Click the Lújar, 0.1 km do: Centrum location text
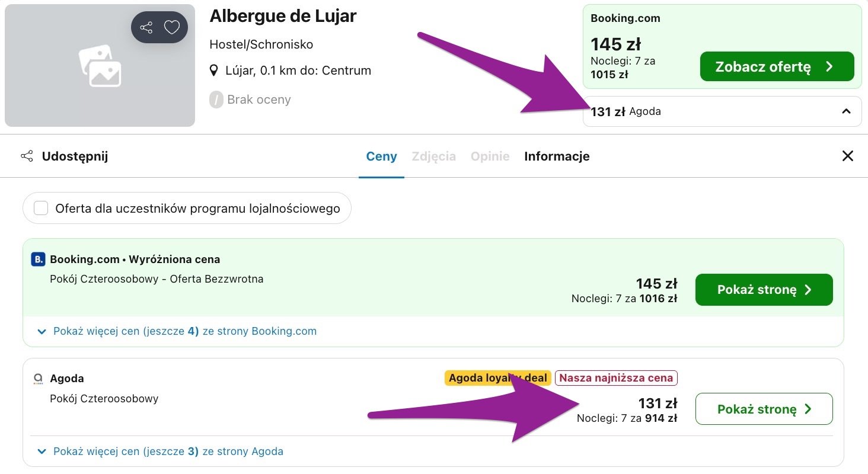Image resolution: width=868 pixels, height=474 pixels. click(x=298, y=71)
